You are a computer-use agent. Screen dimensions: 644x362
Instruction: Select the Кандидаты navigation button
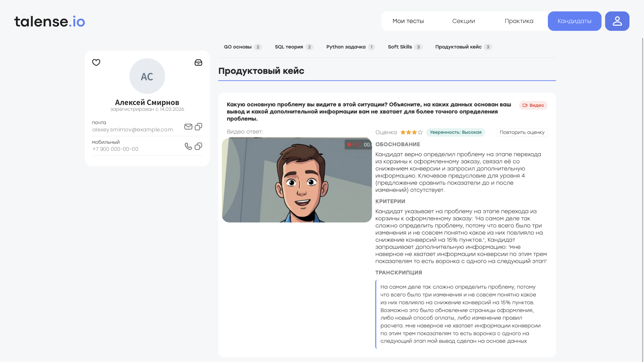tap(574, 21)
